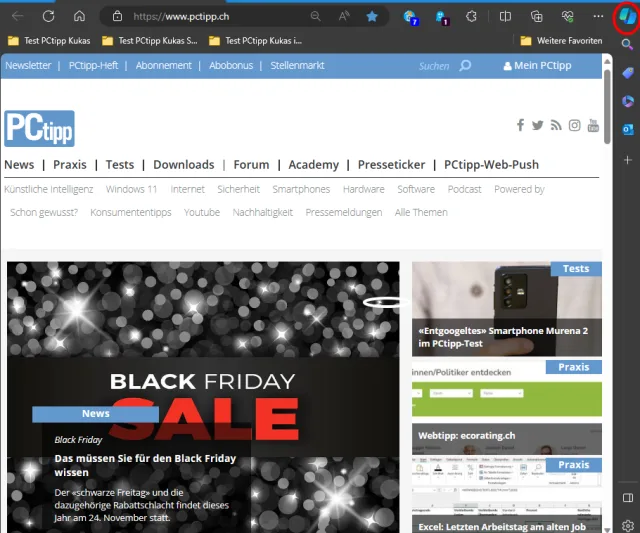This screenshot has height=533, width=640.
Task: Open the Downloads main menu
Action: click(x=184, y=164)
